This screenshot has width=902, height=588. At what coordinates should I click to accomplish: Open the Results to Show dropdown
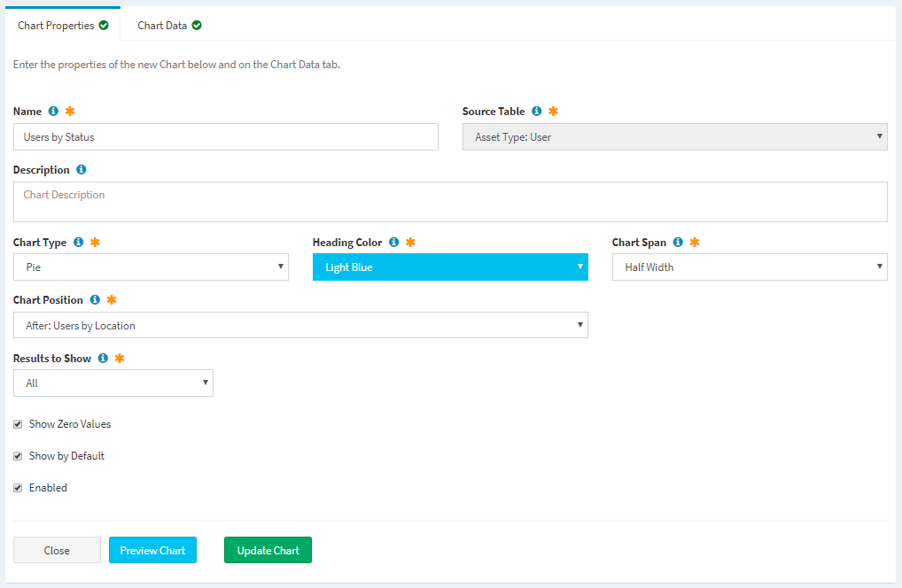[x=113, y=383]
